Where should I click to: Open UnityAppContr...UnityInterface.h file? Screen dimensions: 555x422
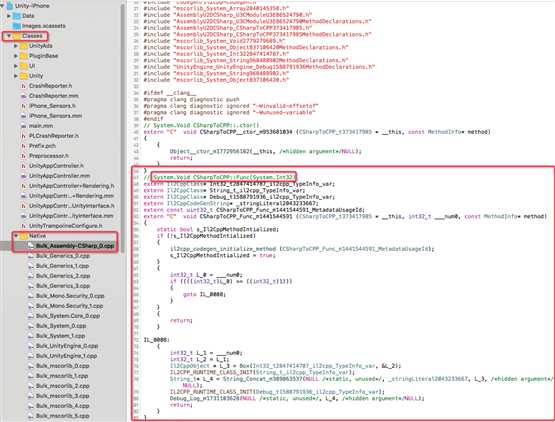pyautogui.click(x=71, y=206)
